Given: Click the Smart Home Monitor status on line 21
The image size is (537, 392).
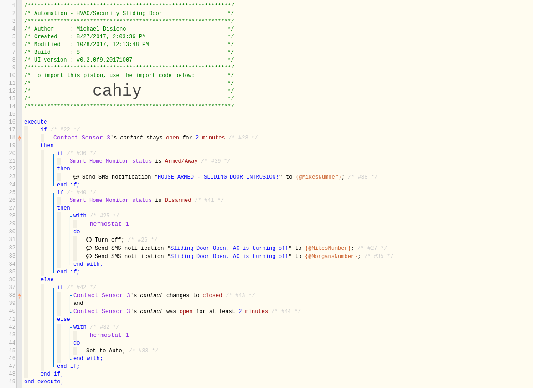Looking at the screenshot, I should click(x=111, y=162).
